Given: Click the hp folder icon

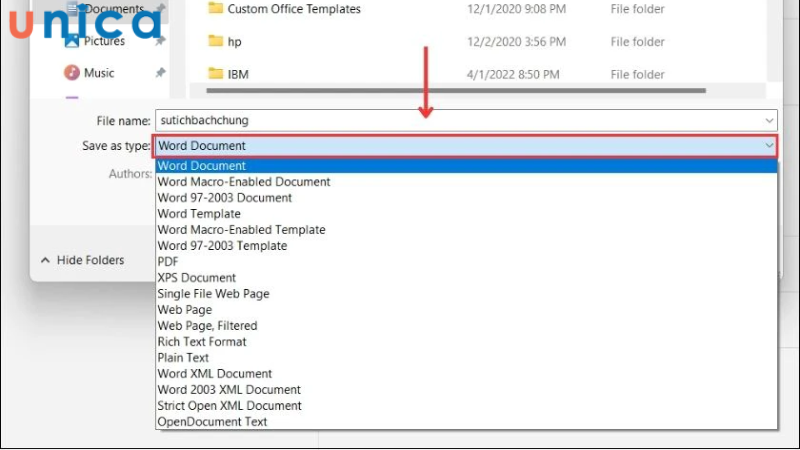Looking at the screenshot, I should point(215,42).
